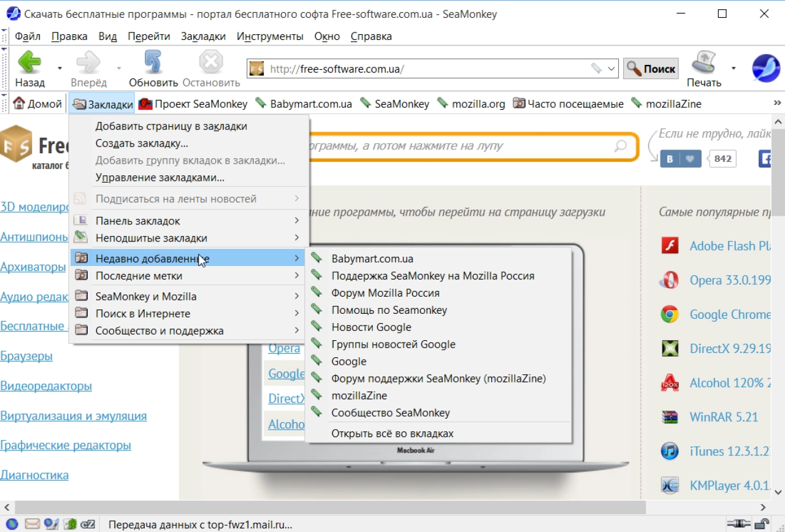
Task: Click the online/offline connection icon
Action: [738, 524]
